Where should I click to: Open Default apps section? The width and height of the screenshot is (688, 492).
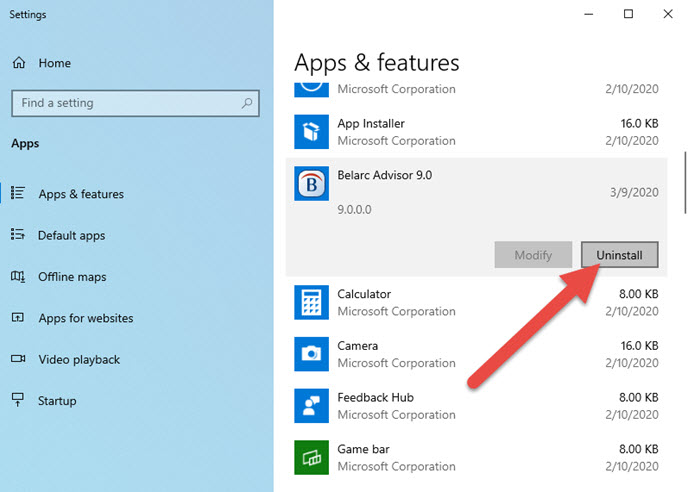tap(72, 236)
